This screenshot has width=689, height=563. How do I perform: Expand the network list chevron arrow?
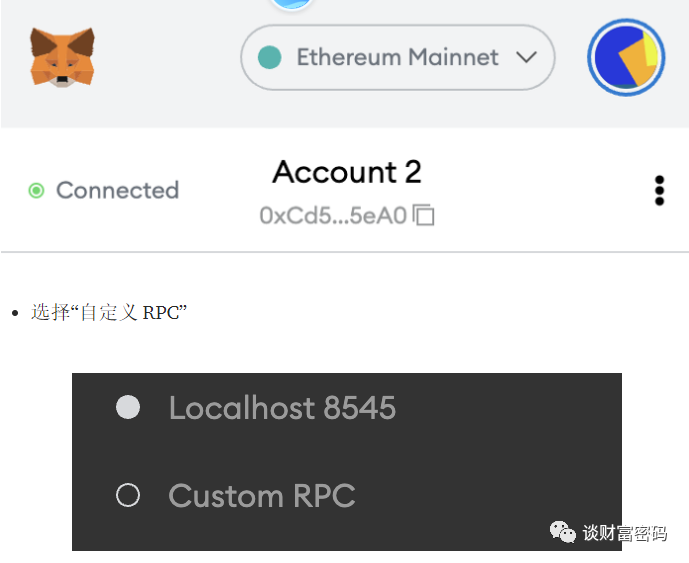[526, 57]
